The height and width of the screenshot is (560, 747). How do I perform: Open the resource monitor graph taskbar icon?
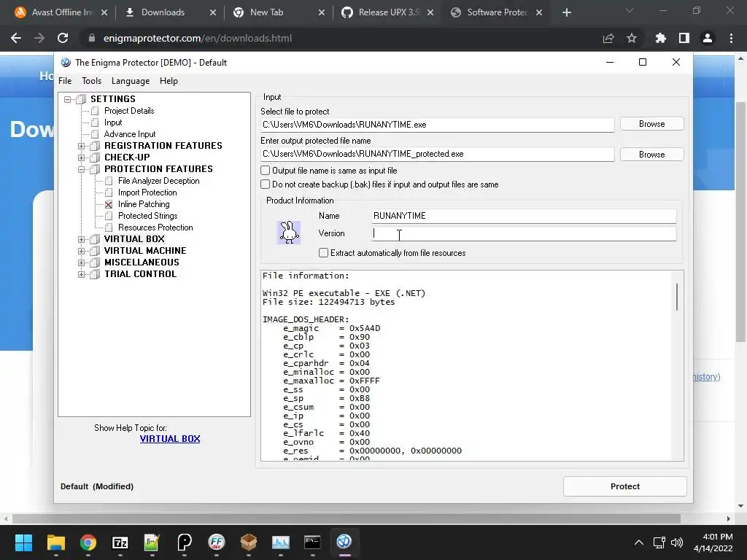(x=281, y=542)
